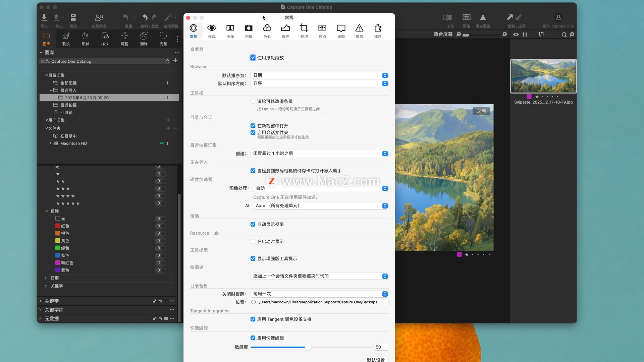This screenshot has height=362, width=644.
Task: Open the 收藏夹 session folder dropdown
Action: tap(319, 276)
